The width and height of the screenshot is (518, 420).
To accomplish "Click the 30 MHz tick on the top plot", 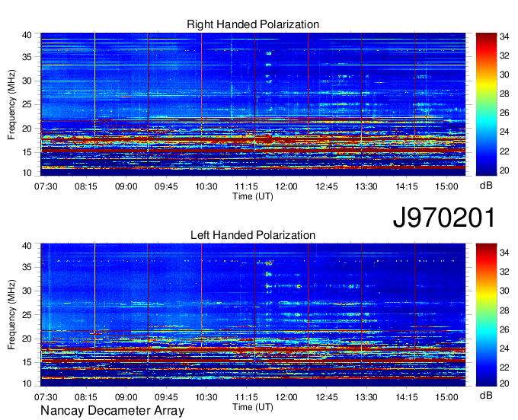I will (x=27, y=81).
